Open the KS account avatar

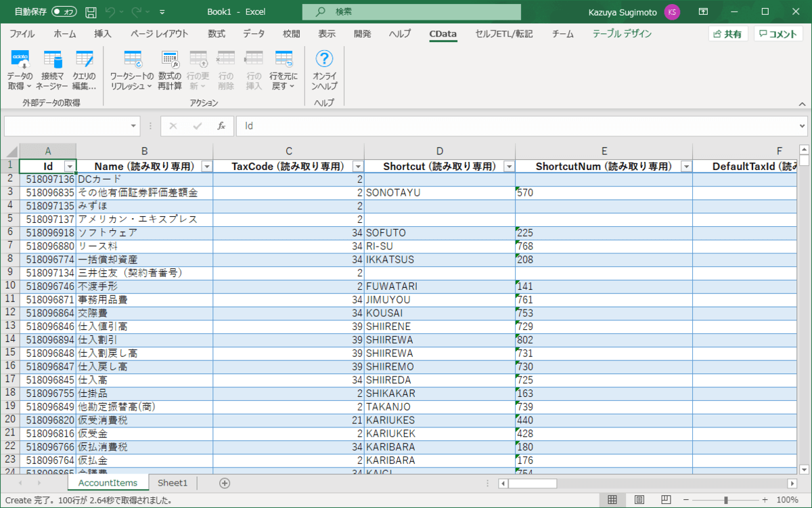[x=672, y=12]
